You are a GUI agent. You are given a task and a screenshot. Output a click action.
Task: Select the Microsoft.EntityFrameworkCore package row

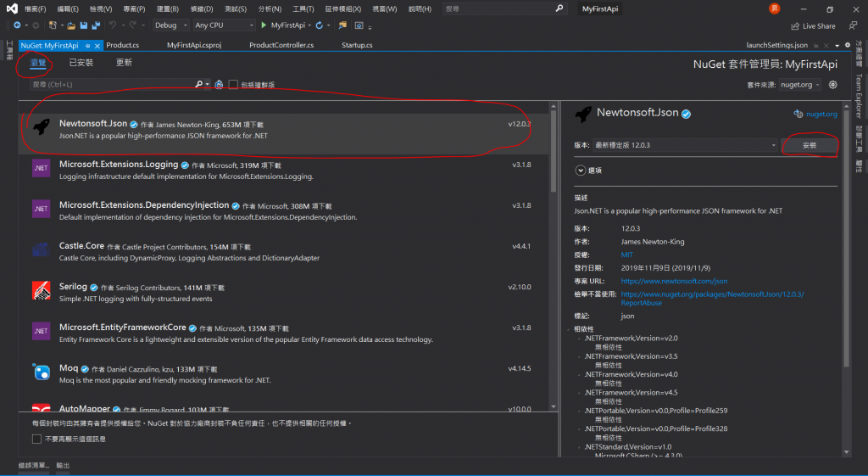tap(284, 333)
